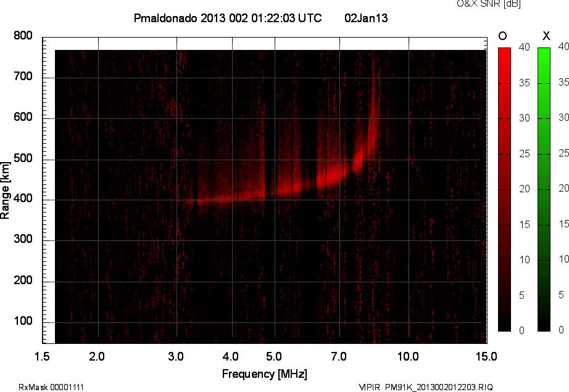The width and height of the screenshot is (569, 392).
Task: Click the 10.0 tick on the frequency axis
Action: pyautogui.click(x=408, y=357)
